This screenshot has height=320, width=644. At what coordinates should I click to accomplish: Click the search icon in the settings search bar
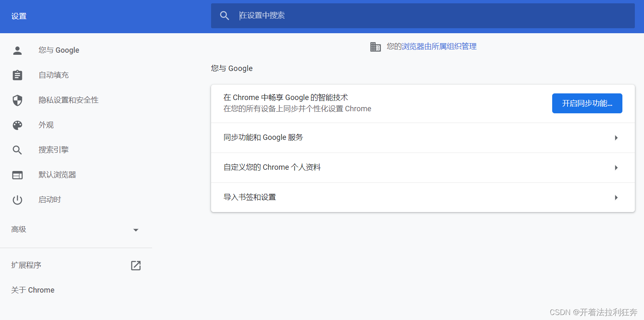(x=225, y=16)
